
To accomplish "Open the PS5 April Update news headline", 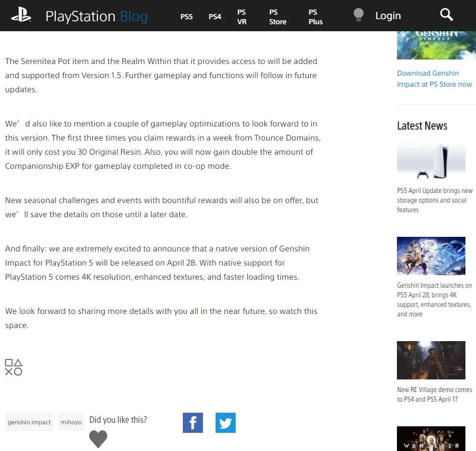I will coord(435,200).
